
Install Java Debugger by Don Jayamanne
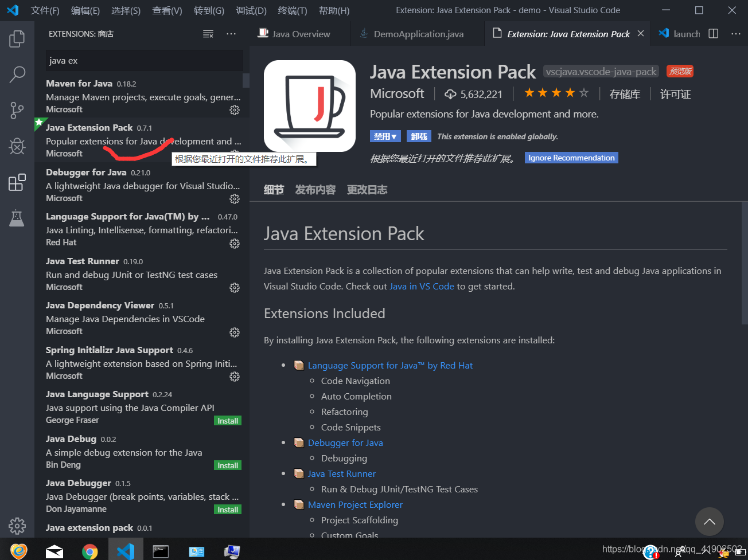(x=228, y=510)
